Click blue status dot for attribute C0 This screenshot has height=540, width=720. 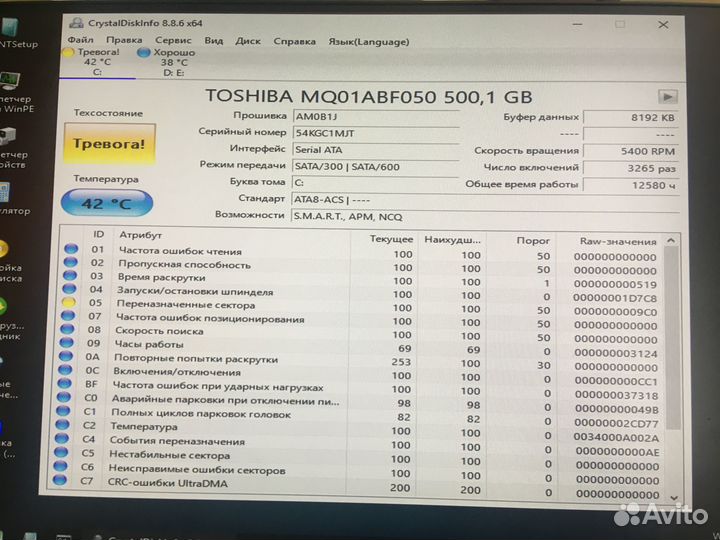coord(64,397)
